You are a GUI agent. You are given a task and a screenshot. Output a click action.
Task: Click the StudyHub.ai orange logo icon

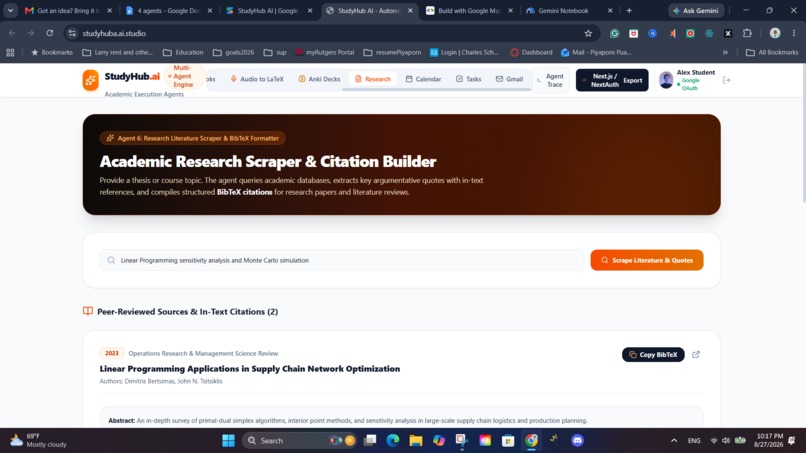tap(90, 80)
